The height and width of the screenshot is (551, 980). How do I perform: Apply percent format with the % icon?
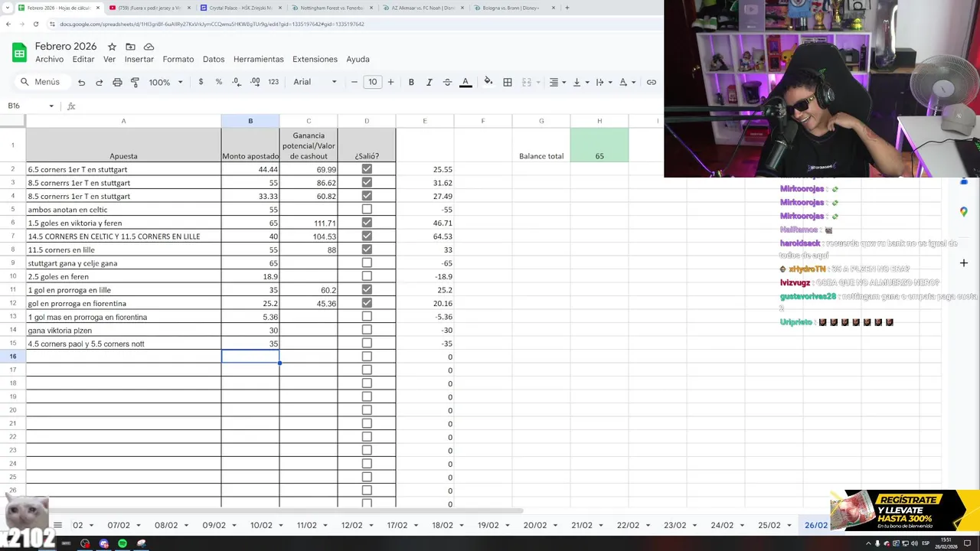coord(219,82)
